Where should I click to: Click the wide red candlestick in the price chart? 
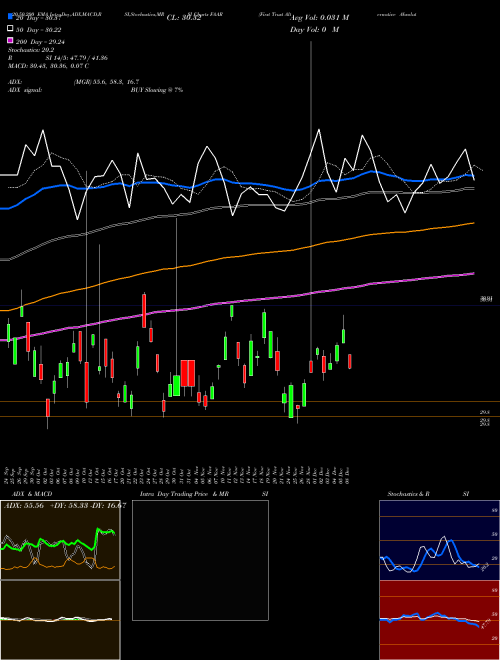point(188,373)
